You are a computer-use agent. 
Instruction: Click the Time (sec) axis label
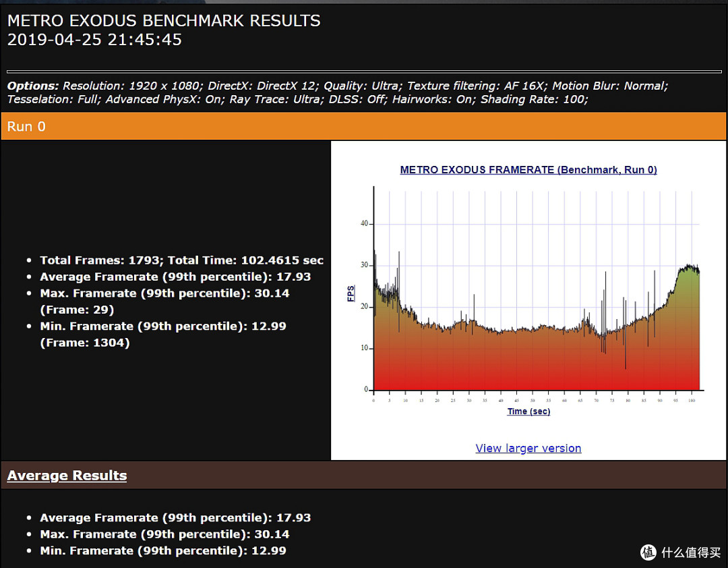pyautogui.click(x=528, y=411)
